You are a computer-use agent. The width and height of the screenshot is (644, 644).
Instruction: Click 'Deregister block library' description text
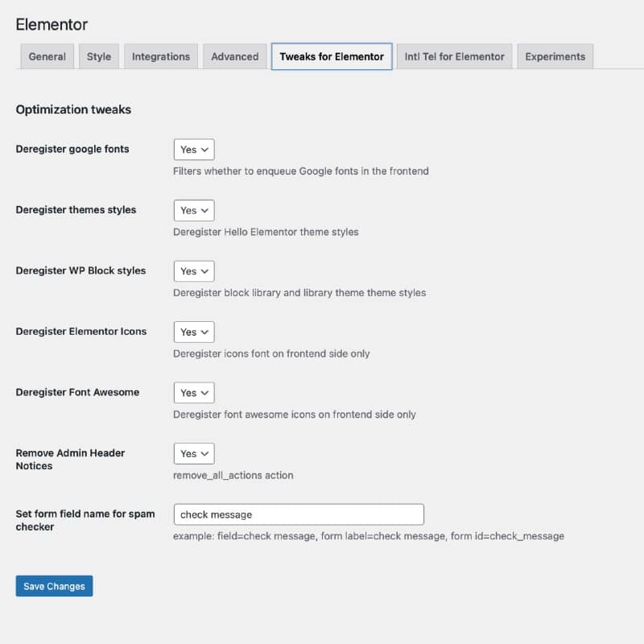(x=299, y=293)
